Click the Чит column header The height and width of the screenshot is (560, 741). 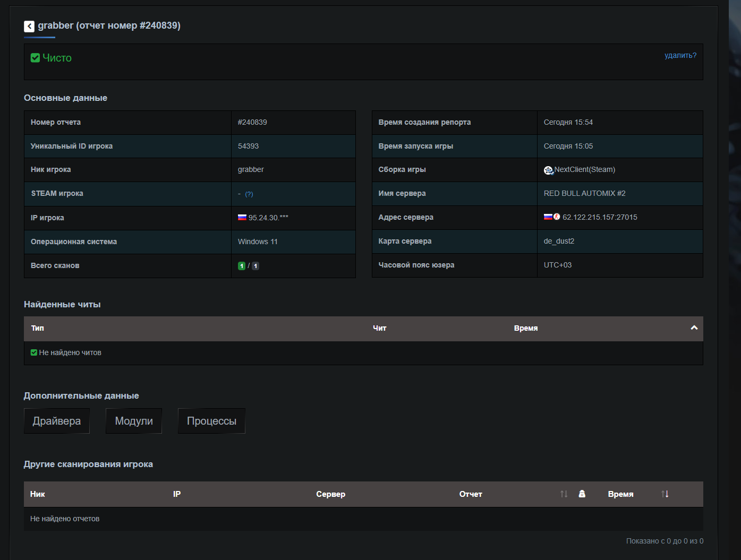pyautogui.click(x=380, y=328)
